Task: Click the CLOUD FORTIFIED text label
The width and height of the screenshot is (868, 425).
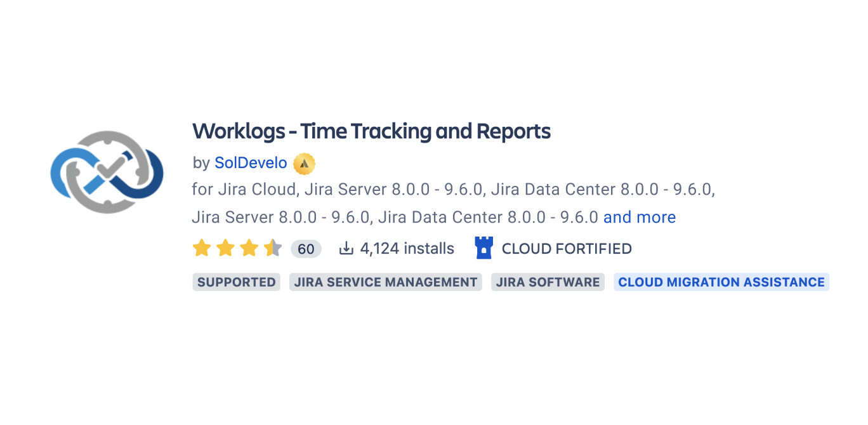Action: (x=567, y=248)
